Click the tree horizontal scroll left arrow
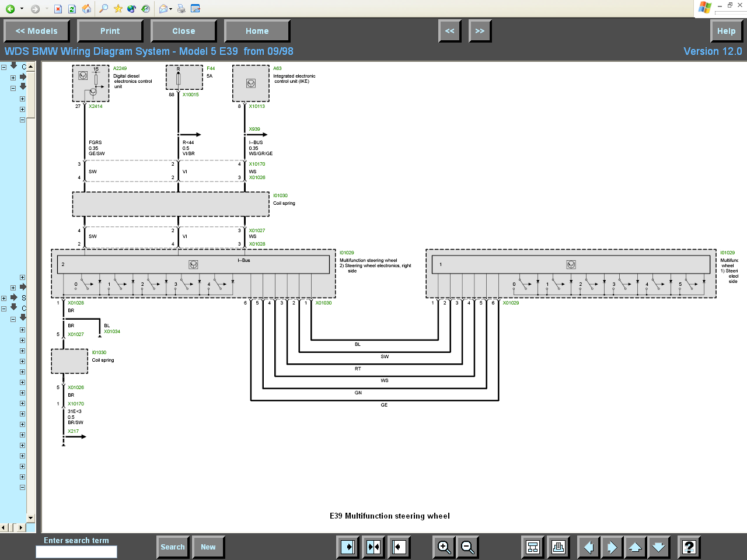 tap(4, 527)
